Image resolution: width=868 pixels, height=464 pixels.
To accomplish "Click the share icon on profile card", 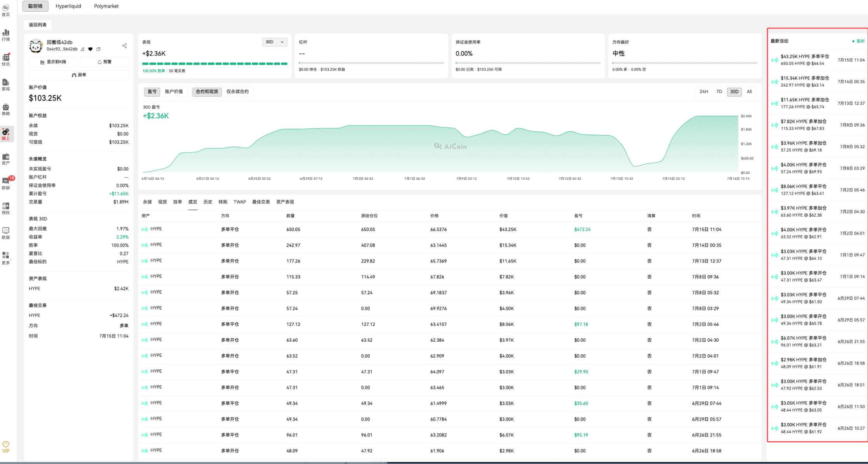I will coord(124,46).
